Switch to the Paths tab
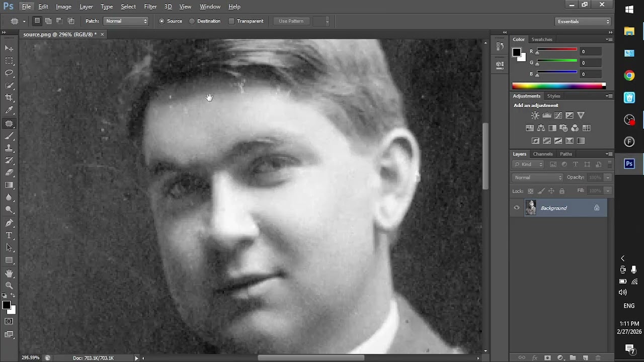This screenshot has width=644, height=362. 566,154
